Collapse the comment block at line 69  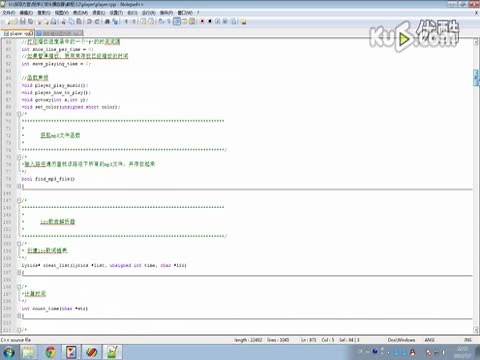(x=19, y=114)
